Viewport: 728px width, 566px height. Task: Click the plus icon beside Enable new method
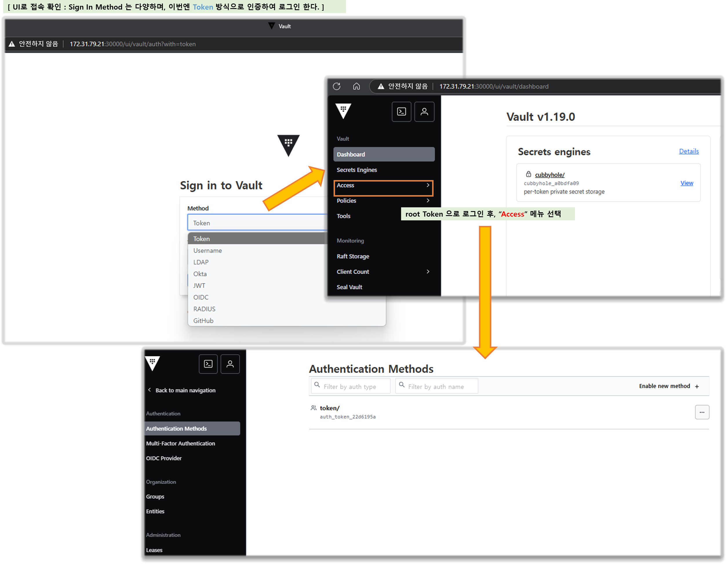[x=697, y=387]
